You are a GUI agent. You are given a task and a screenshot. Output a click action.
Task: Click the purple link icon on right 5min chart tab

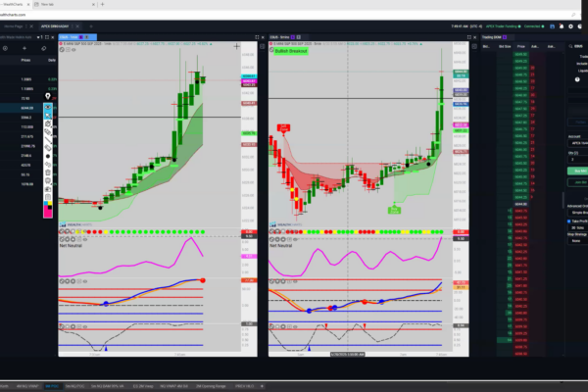293,37
